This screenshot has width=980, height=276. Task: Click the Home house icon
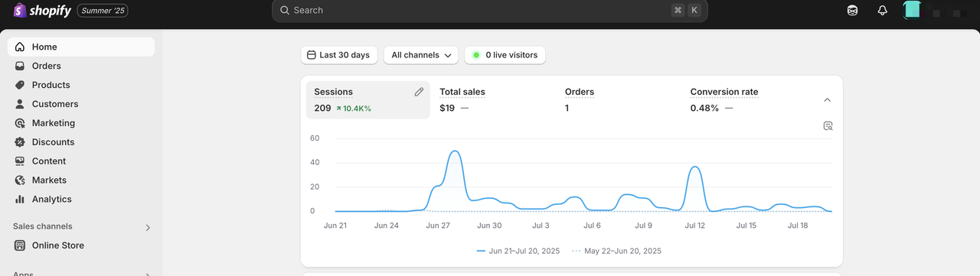point(20,47)
